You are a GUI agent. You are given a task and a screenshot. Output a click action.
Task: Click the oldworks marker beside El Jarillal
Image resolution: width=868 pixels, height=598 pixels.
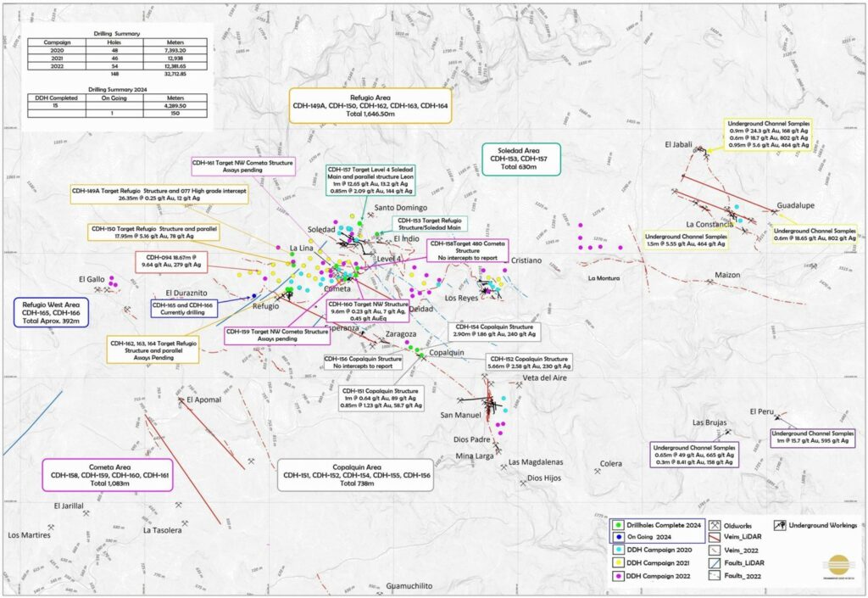(87, 512)
